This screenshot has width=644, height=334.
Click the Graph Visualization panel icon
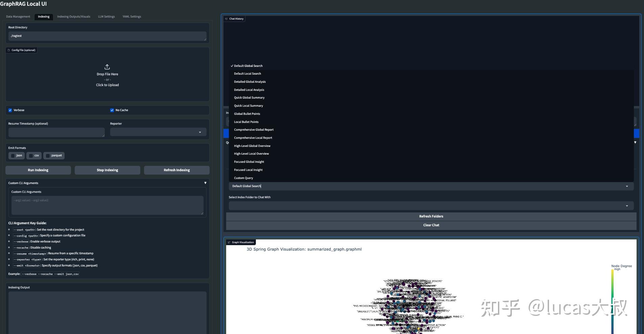click(230, 242)
